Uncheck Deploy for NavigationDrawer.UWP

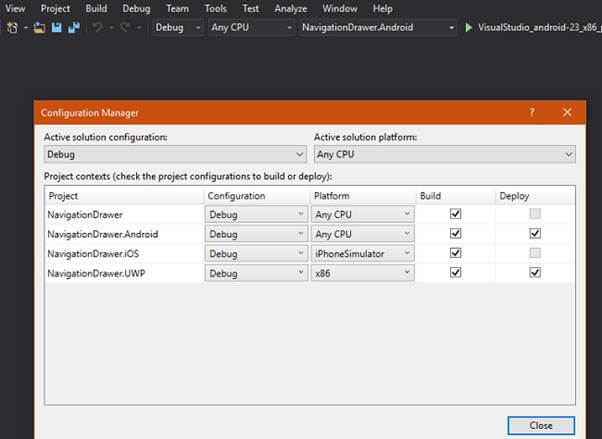(535, 273)
